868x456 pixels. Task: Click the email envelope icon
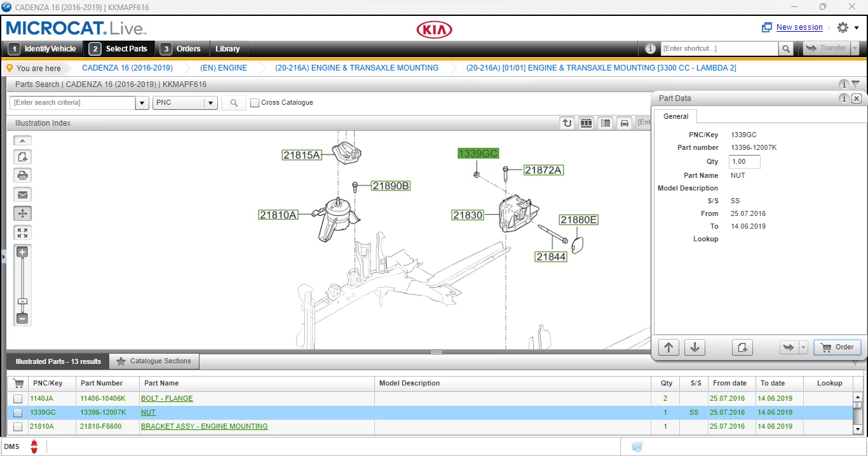[23, 195]
